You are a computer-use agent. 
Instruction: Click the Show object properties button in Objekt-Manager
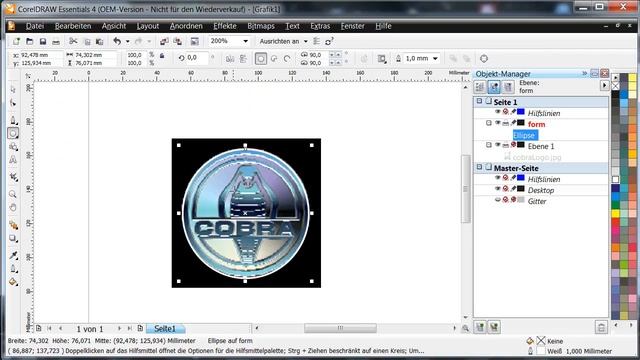(x=480, y=87)
